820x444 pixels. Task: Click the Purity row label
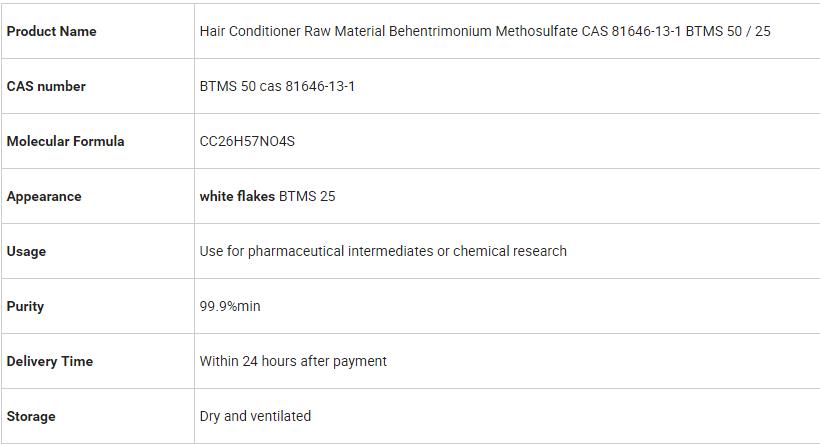[25, 306]
